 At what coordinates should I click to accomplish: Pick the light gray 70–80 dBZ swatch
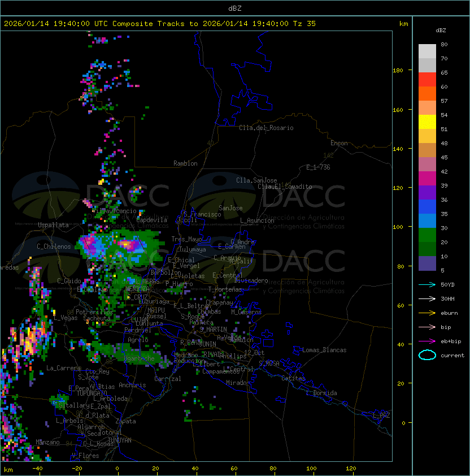click(427, 51)
